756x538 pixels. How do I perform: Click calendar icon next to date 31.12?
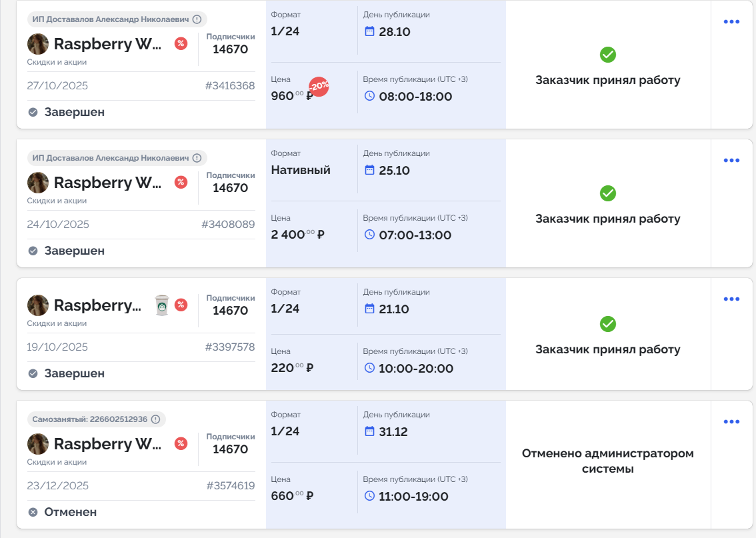point(370,431)
